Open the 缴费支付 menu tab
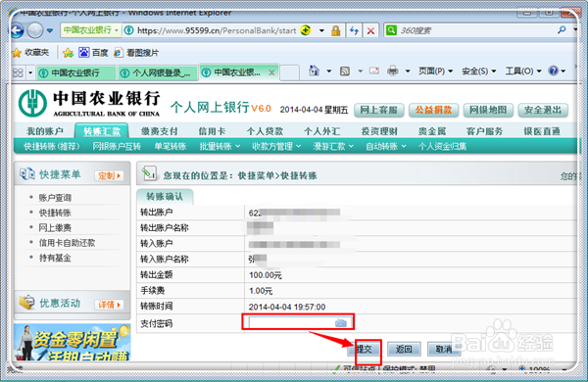Image resolution: width=588 pixels, height=382 pixels. 159,131
